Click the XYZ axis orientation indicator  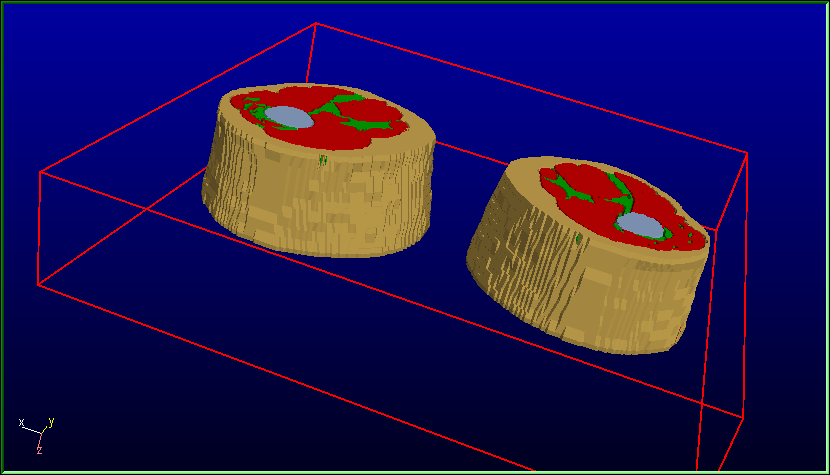[36, 436]
